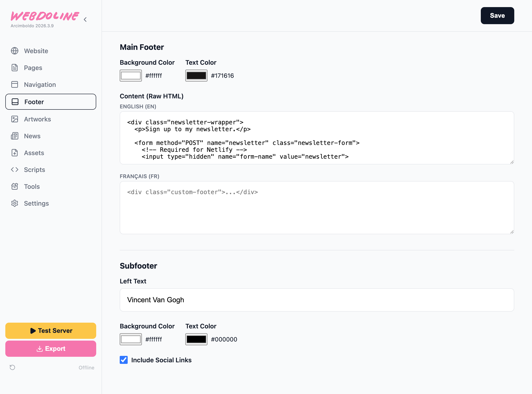The height and width of the screenshot is (394, 532).
Task: Click the pink Export button
Action: pos(51,348)
